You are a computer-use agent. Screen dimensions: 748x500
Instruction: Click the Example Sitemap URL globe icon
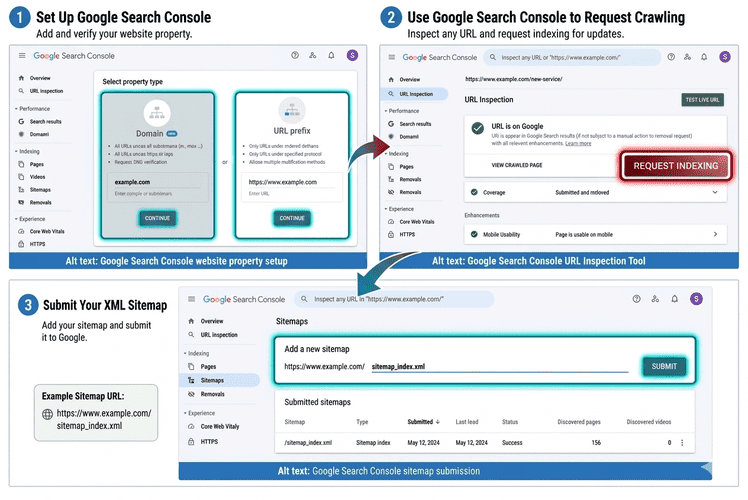click(47, 414)
